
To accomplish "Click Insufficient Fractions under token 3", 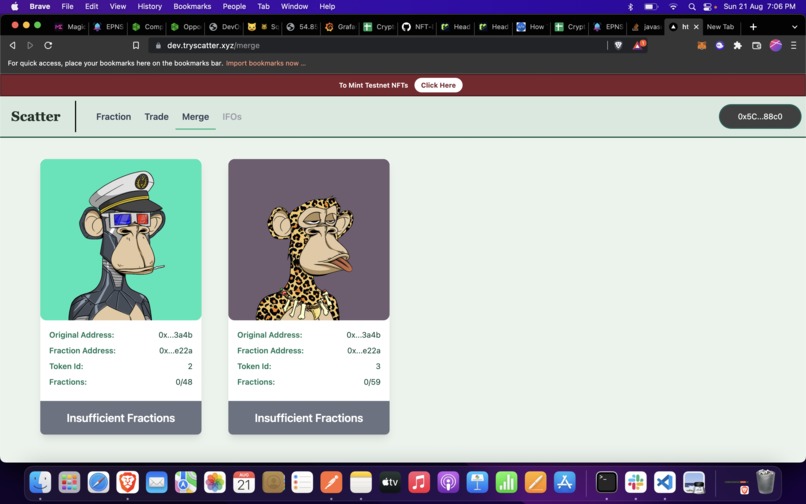I will point(309,418).
